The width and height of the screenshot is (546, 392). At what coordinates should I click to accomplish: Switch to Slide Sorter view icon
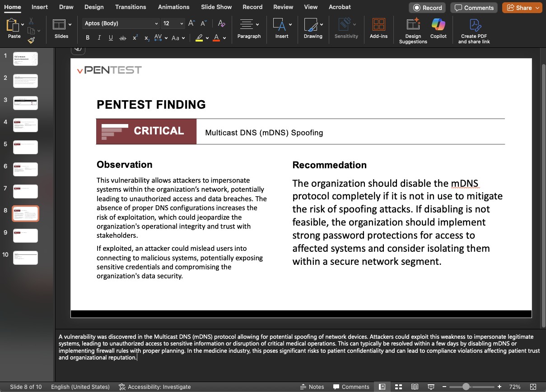point(398,387)
